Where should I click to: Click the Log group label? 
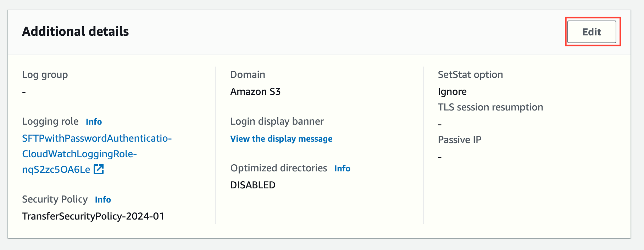pyautogui.click(x=45, y=75)
